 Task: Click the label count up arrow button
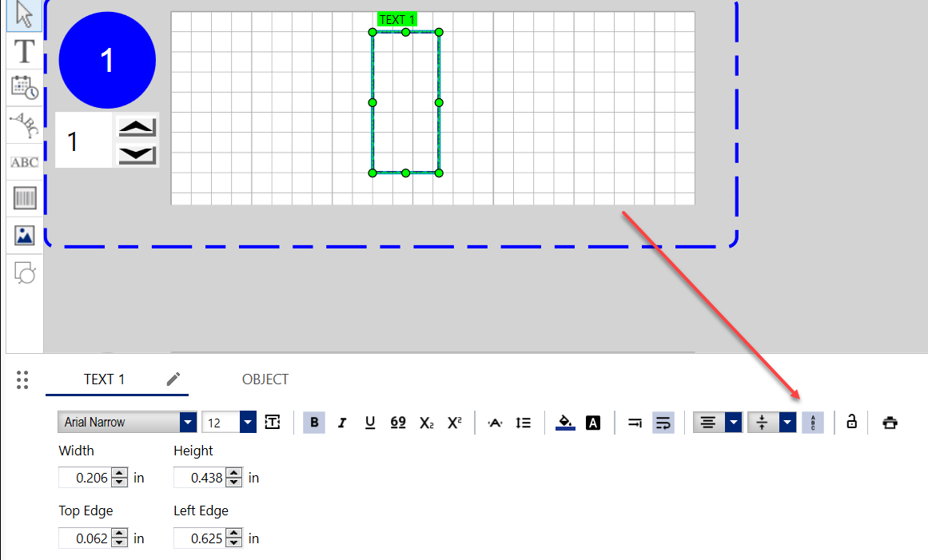click(137, 128)
